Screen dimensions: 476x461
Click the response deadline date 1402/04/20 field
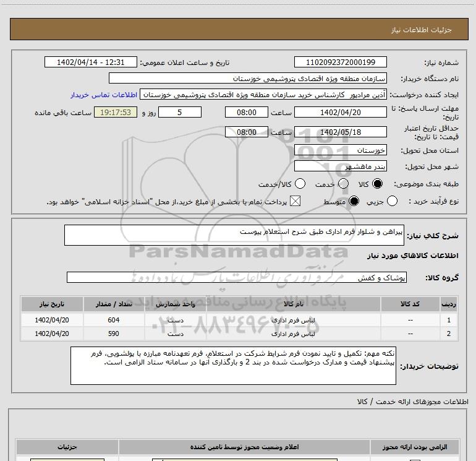(340, 112)
